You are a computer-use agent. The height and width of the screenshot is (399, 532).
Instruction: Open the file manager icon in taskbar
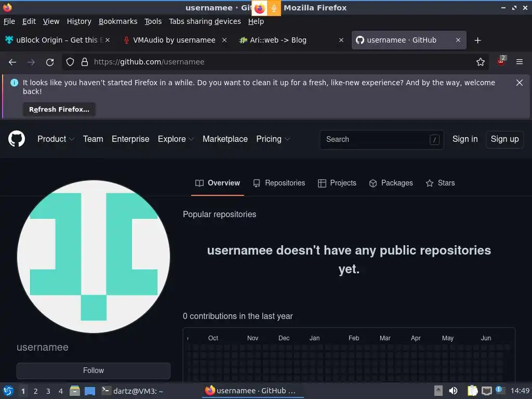pos(75,391)
